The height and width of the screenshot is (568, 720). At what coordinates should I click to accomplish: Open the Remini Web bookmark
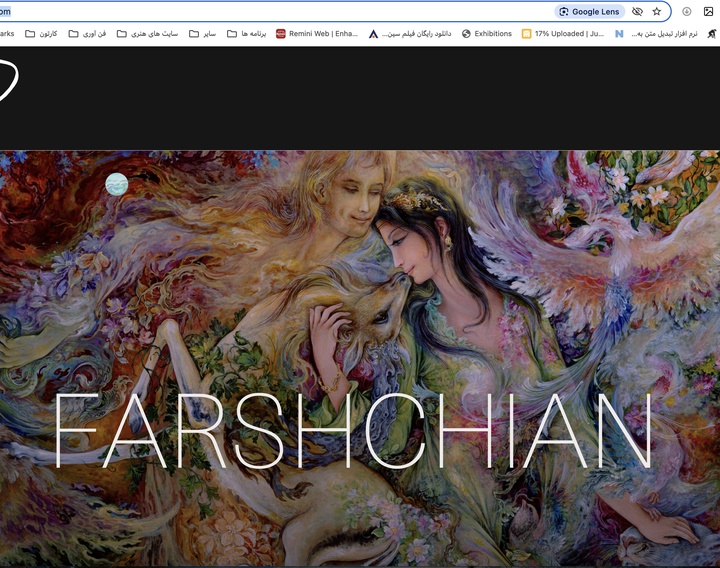point(317,34)
